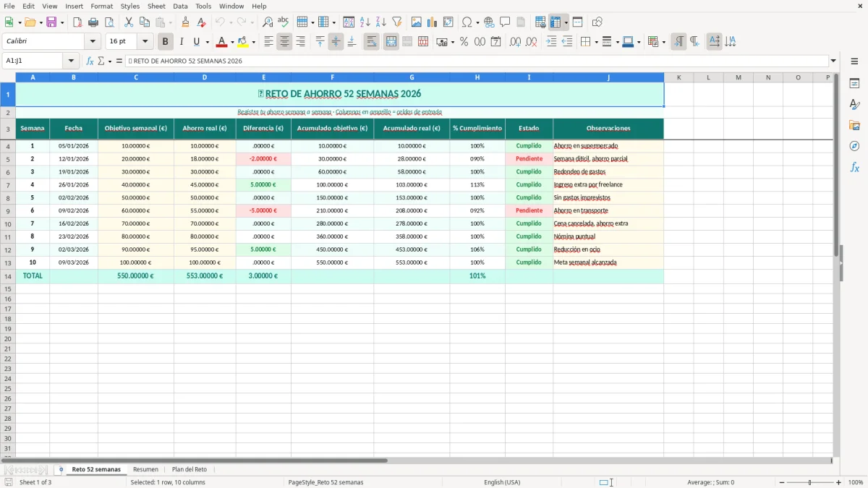Open the Borders dropdown arrow
868x488 pixels.
(595, 42)
